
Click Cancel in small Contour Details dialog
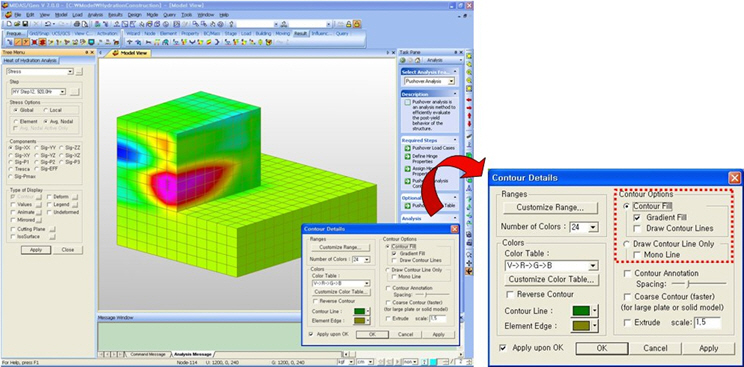tap(405, 334)
